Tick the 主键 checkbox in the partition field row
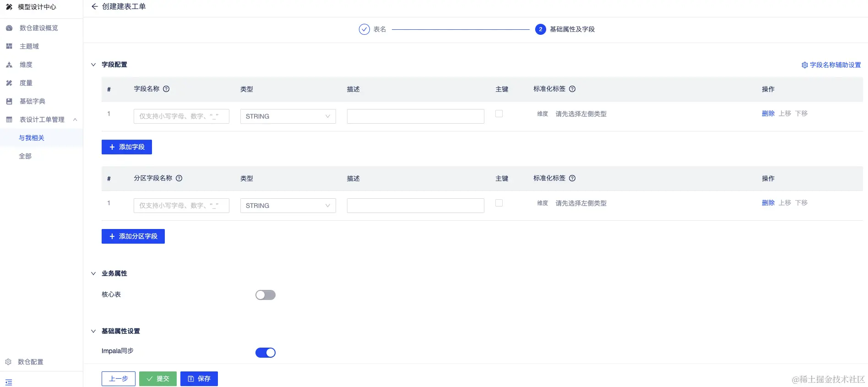 point(499,203)
